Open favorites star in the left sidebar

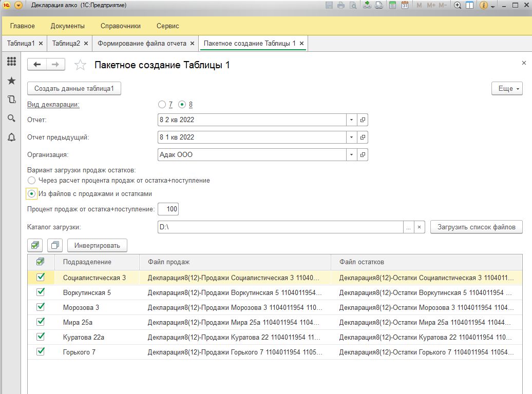pos(11,81)
